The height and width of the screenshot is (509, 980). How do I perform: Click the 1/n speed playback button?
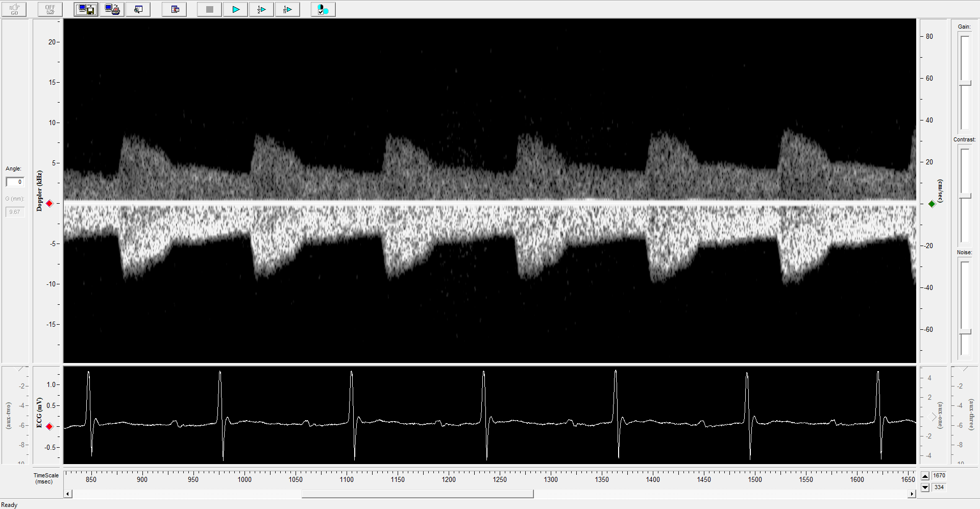click(x=287, y=9)
